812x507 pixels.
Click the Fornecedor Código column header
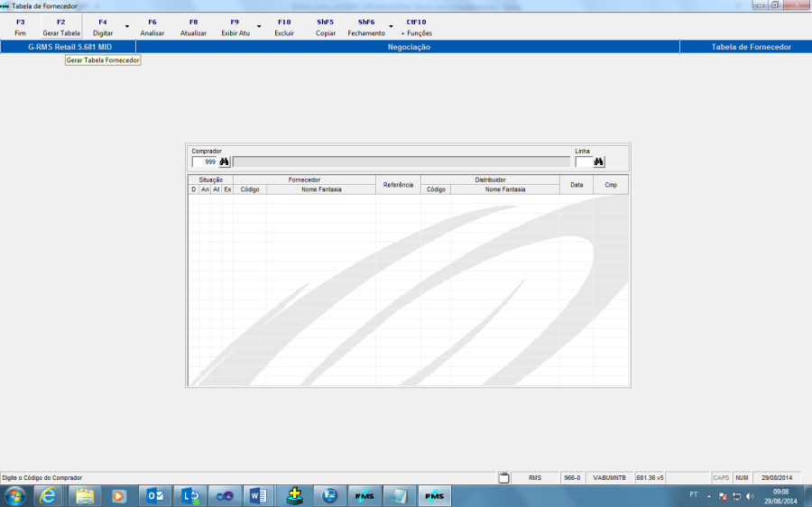(250, 189)
